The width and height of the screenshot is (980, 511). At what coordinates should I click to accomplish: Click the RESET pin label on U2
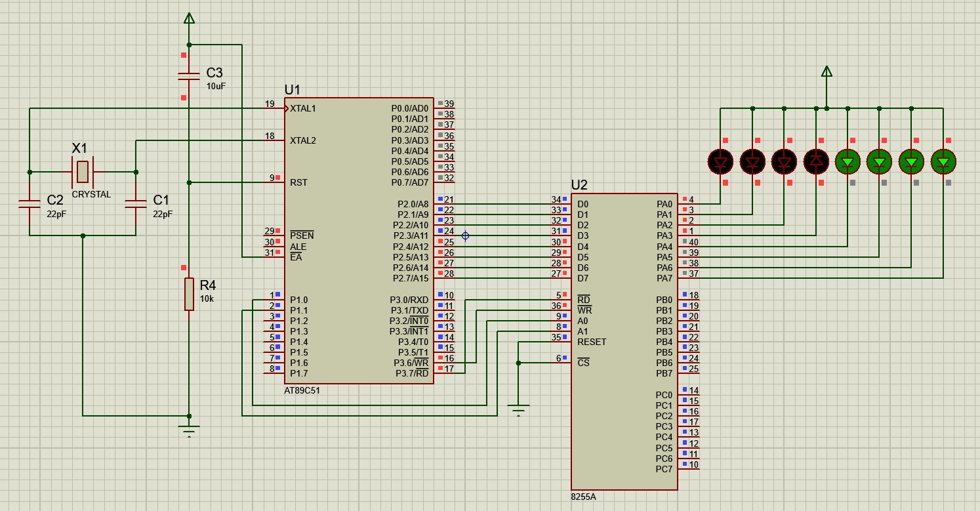(592, 342)
